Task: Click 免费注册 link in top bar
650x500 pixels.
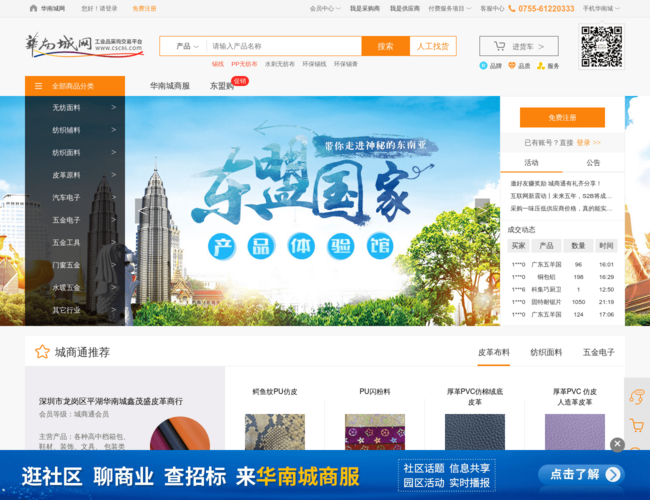Action: click(144, 8)
